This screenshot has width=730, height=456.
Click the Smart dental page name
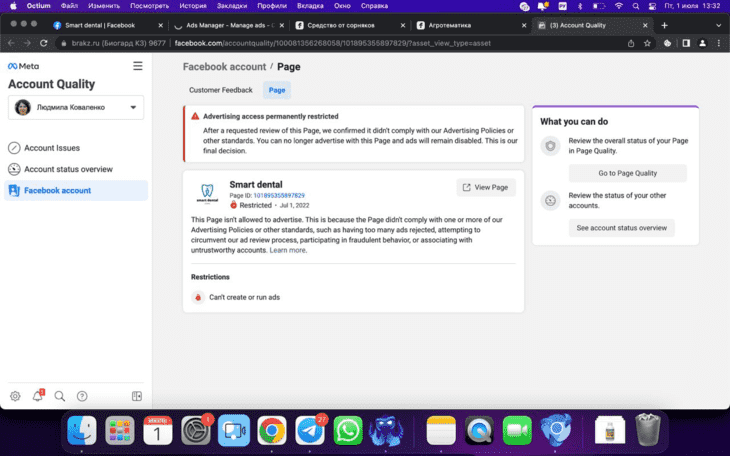pyautogui.click(x=256, y=184)
